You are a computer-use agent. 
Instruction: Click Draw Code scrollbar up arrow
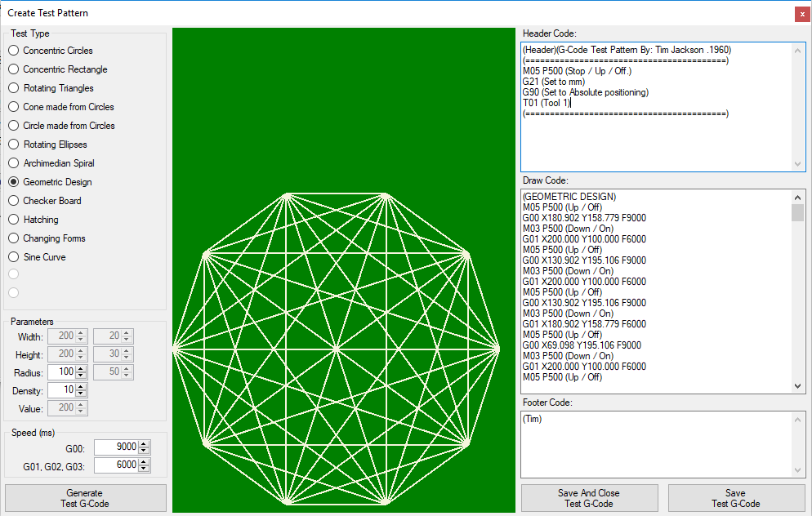click(797, 198)
